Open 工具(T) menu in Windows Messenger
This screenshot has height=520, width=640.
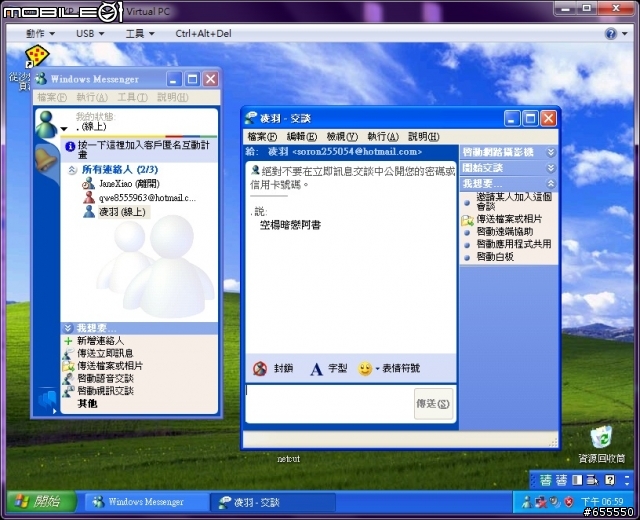[132, 97]
